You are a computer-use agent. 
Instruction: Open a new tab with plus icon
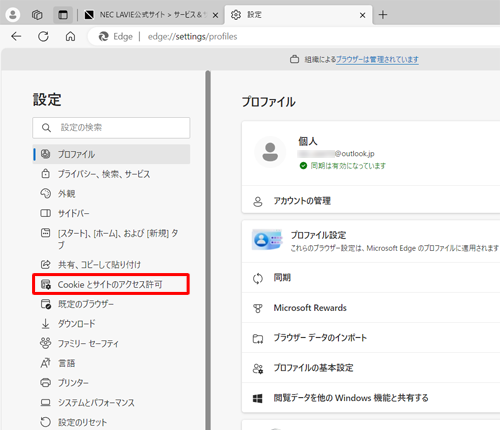(x=383, y=15)
